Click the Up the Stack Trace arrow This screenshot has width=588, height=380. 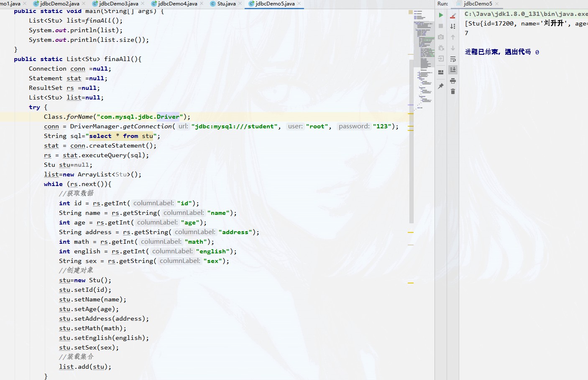coord(453,37)
